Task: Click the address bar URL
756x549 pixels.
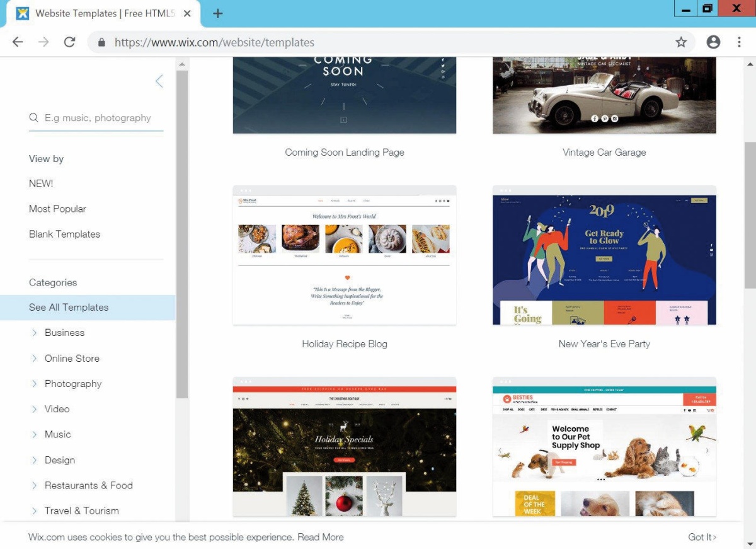Action: pyautogui.click(x=214, y=43)
